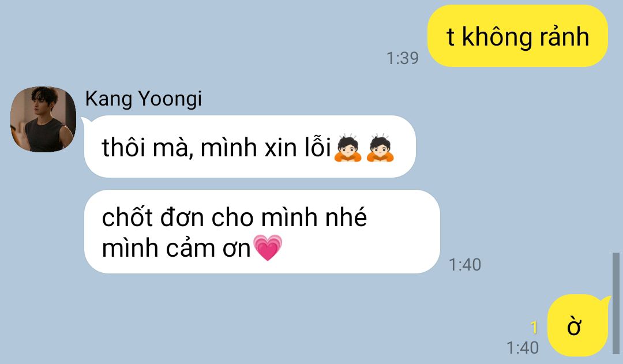Select the "t không rảnh" yellow bubble
This screenshot has width=623, height=364.
click(517, 36)
